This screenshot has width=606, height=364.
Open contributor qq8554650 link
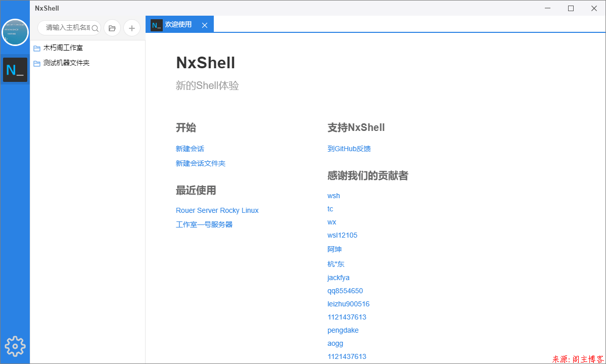pyautogui.click(x=345, y=291)
